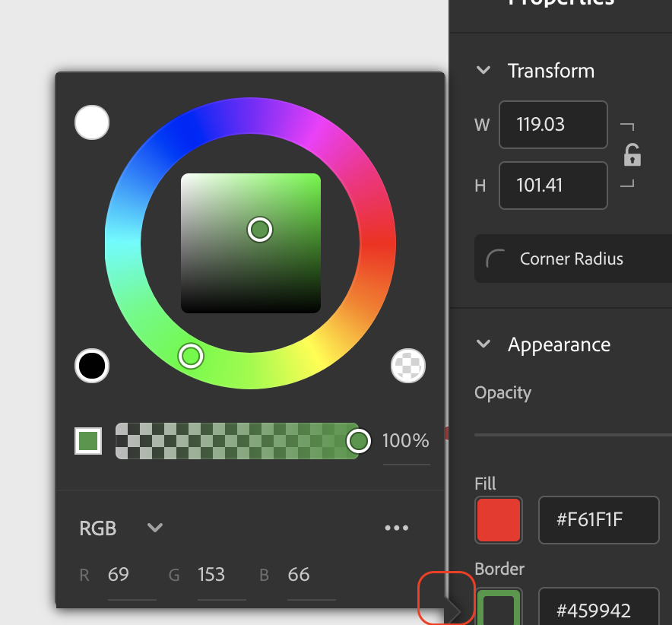Open the three-dots more options menu

[x=396, y=528]
